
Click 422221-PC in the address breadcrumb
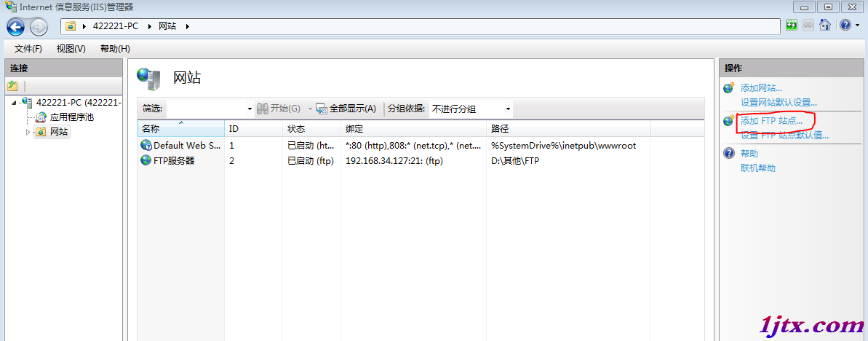[x=114, y=26]
